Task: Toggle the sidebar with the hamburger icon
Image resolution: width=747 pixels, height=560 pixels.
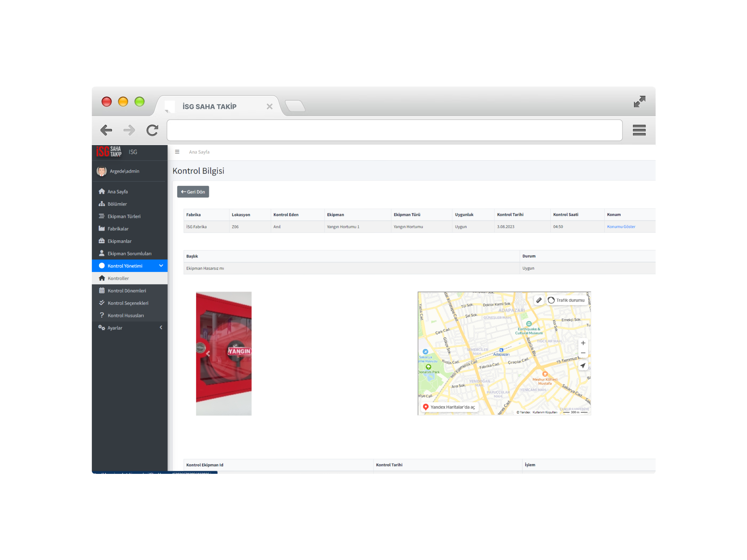Action: tap(177, 152)
